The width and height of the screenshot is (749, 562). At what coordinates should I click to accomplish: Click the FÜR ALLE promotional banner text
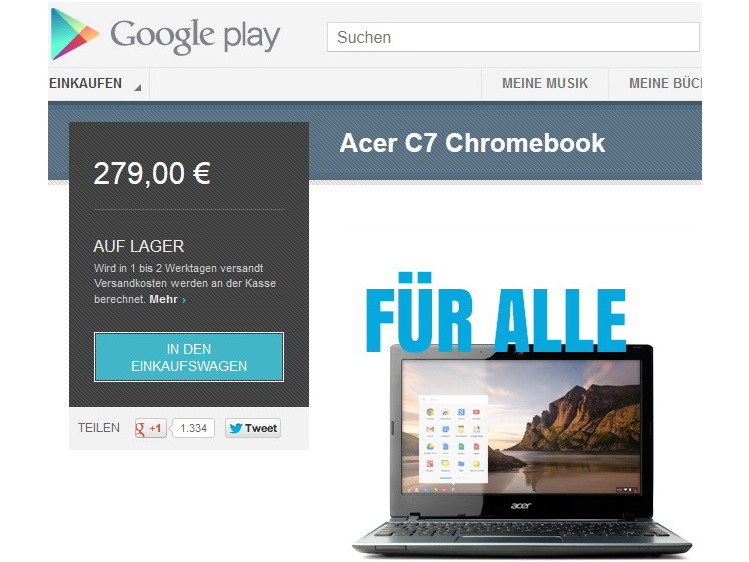(495, 313)
